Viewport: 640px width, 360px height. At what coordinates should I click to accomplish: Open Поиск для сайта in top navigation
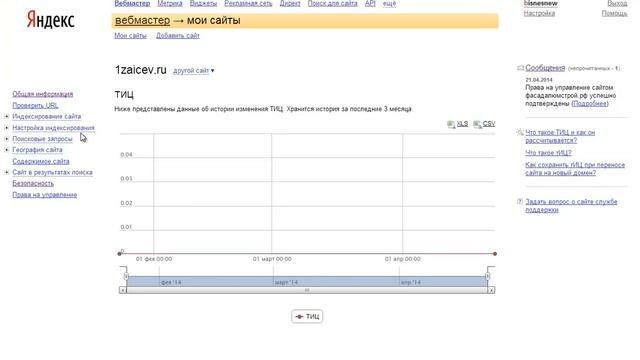pos(332,3)
